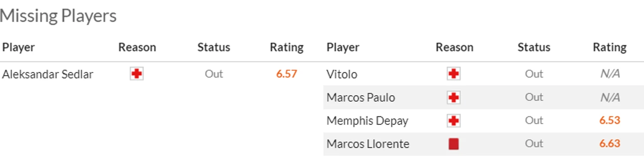Select Marcos Llorente's name link
The image size is (644, 161).
pos(368,144)
